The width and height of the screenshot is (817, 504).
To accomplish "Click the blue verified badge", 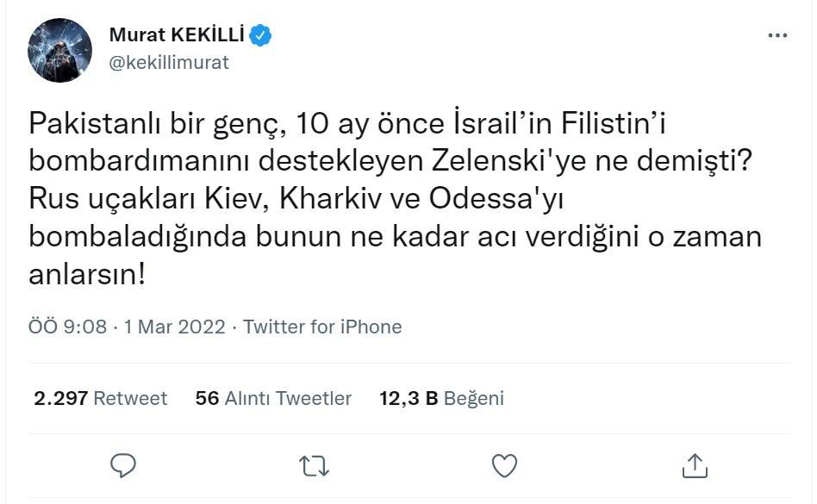I will point(261,35).
